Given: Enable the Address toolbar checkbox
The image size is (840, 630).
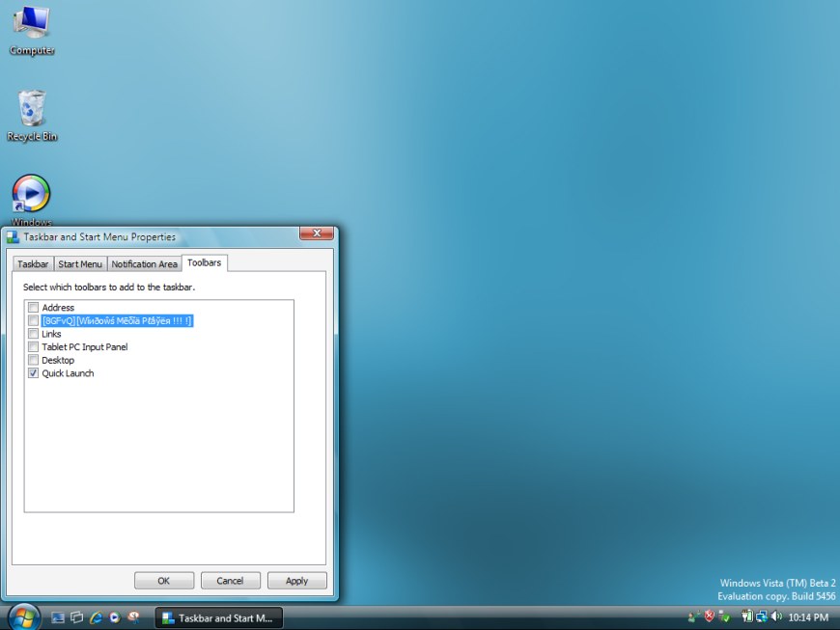Looking at the screenshot, I should click(33, 307).
